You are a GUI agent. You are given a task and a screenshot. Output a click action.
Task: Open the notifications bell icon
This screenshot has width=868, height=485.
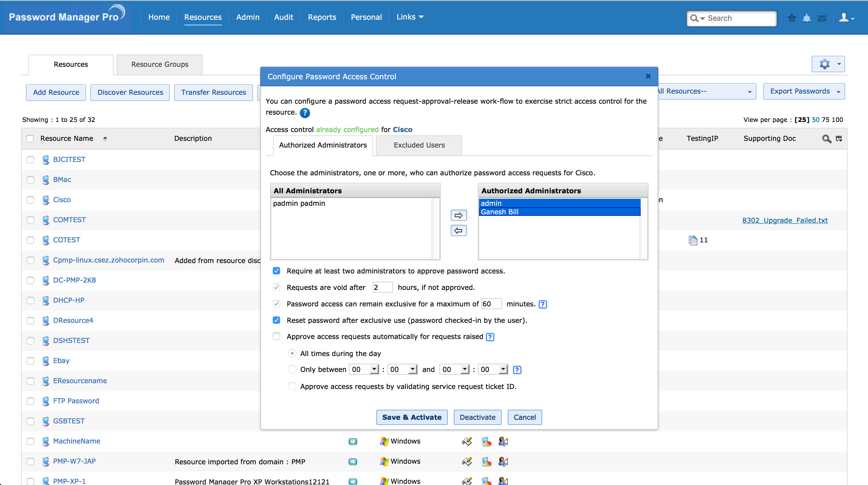pyautogui.click(x=807, y=18)
